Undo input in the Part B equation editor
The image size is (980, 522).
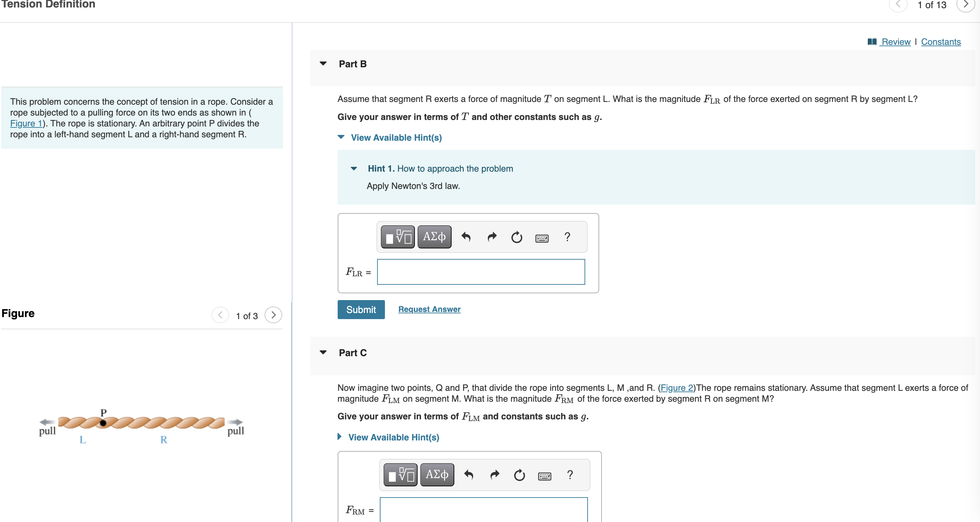click(x=466, y=237)
